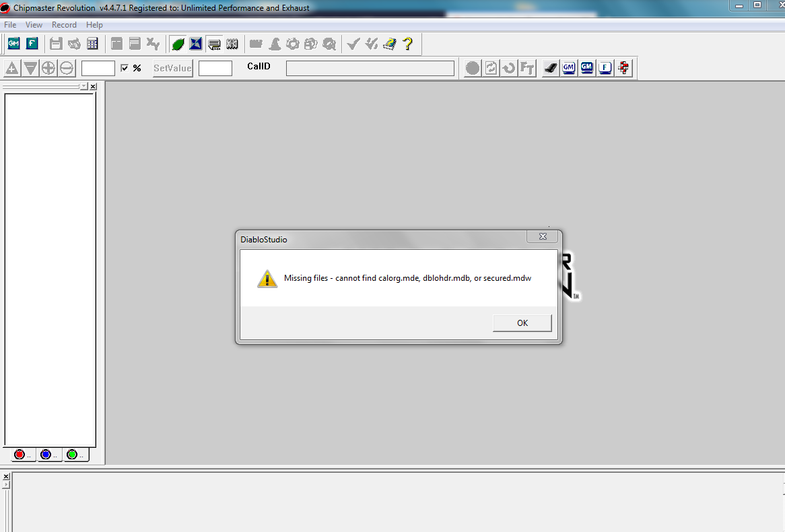Click the handshake icon in the toolbar
This screenshot has width=785, height=532.
pos(74,44)
